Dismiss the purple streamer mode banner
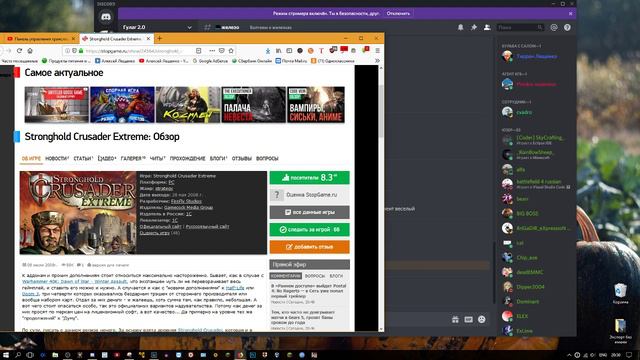 [570, 13]
